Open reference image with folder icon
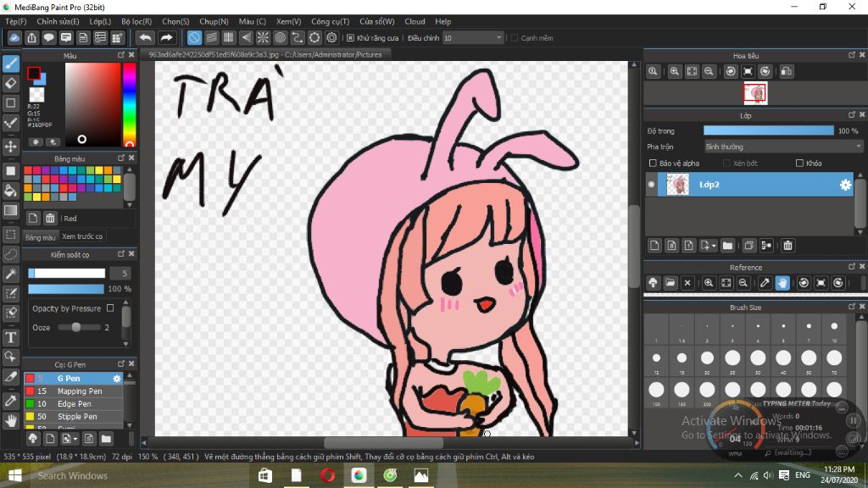The image size is (868, 488). (670, 283)
